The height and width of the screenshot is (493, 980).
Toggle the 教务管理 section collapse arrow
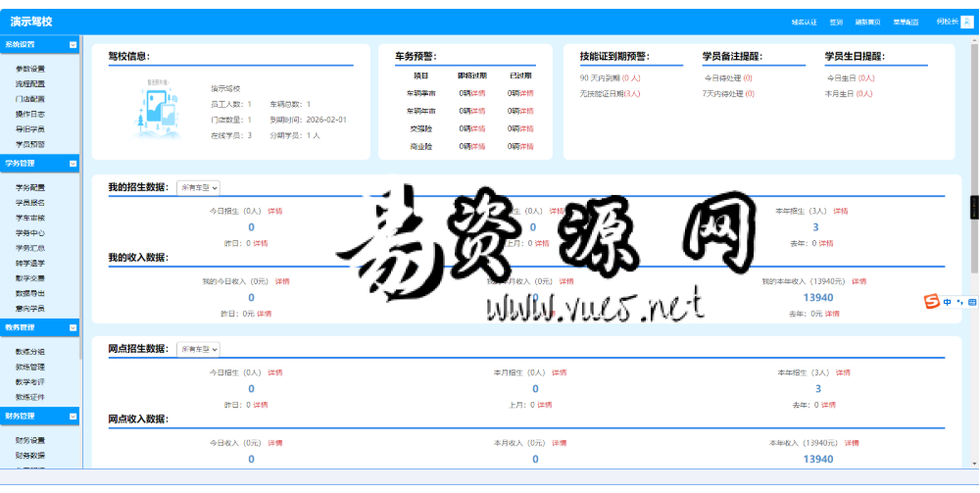point(73,327)
